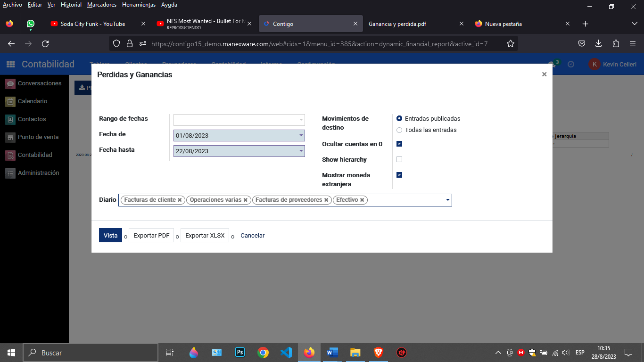
Task: Open Windows Task View
Action: (170, 353)
